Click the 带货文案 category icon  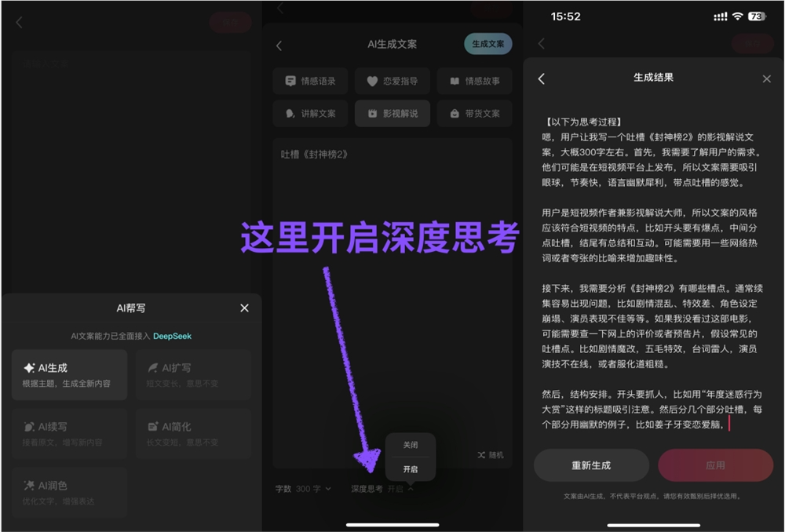click(x=454, y=113)
